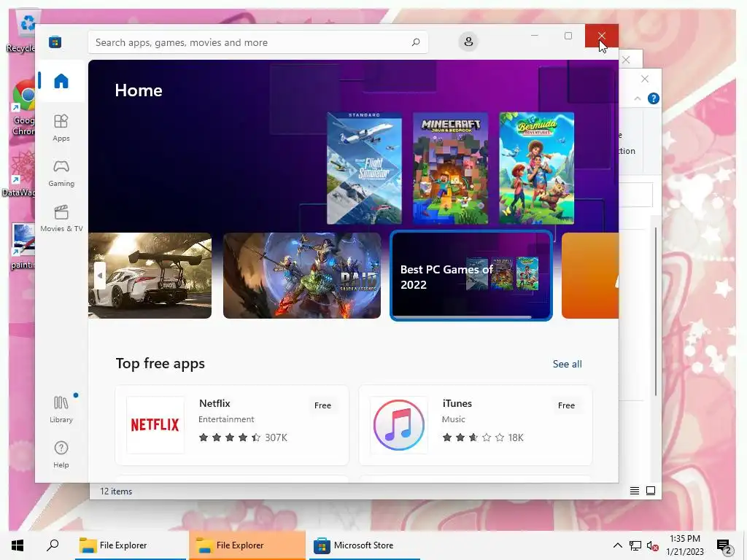Image resolution: width=747 pixels, height=560 pixels.
Task: Open the DataWag desktop shortcut
Action: click(19, 174)
